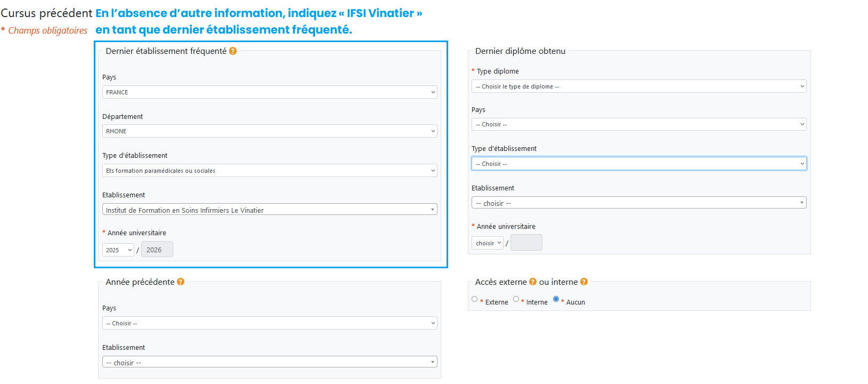
Task: Open the Pays dropdown showing FRANCE
Action: (269, 92)
